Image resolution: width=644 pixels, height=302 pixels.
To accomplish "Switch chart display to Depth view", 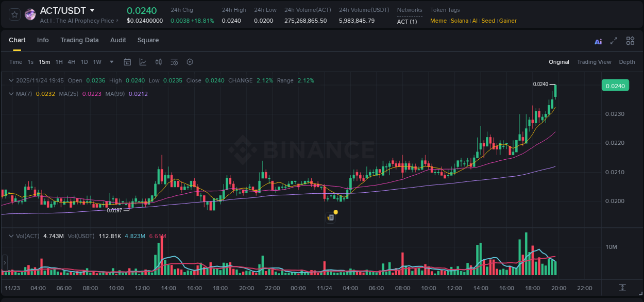I will [x=627, y=62].
